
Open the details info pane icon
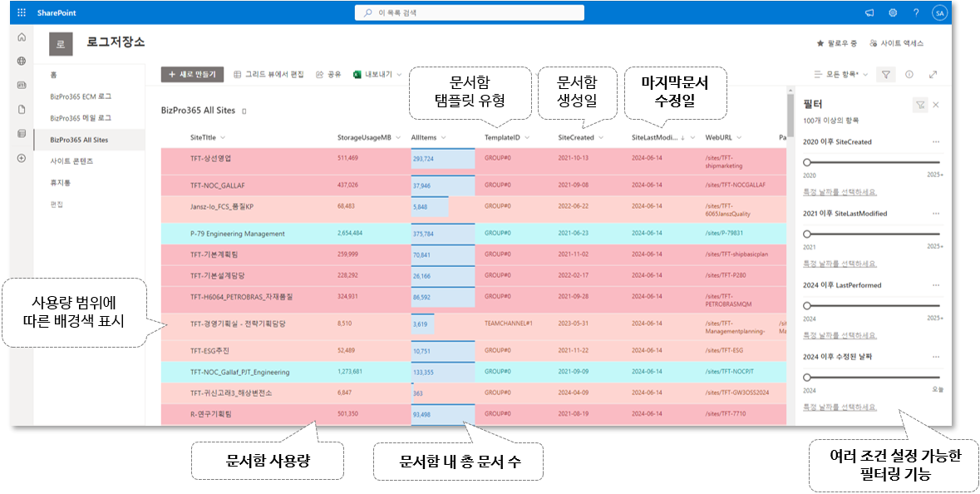(909, 74)
